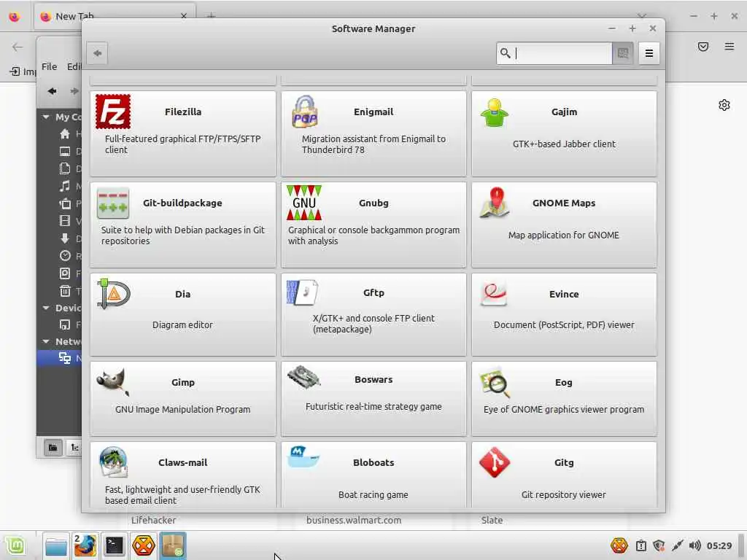Select Music in file manager sidebar

(65, 186)
